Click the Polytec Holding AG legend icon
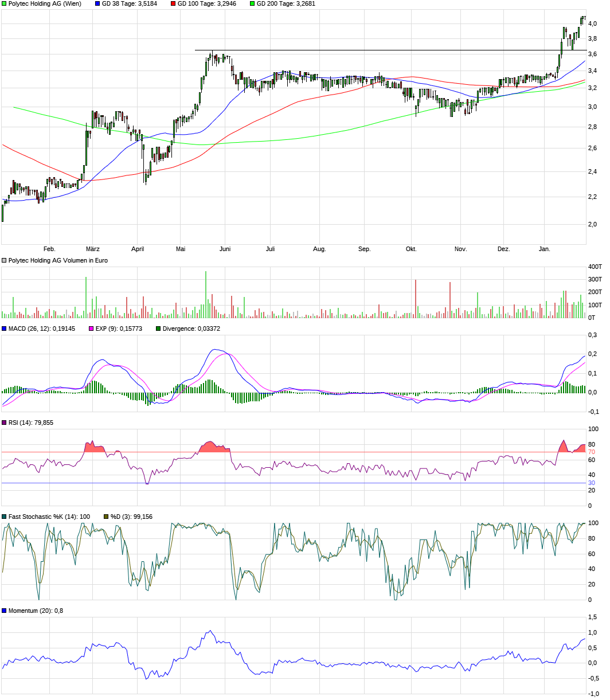Viewport: 610px width, 700px height. (4, 4)
